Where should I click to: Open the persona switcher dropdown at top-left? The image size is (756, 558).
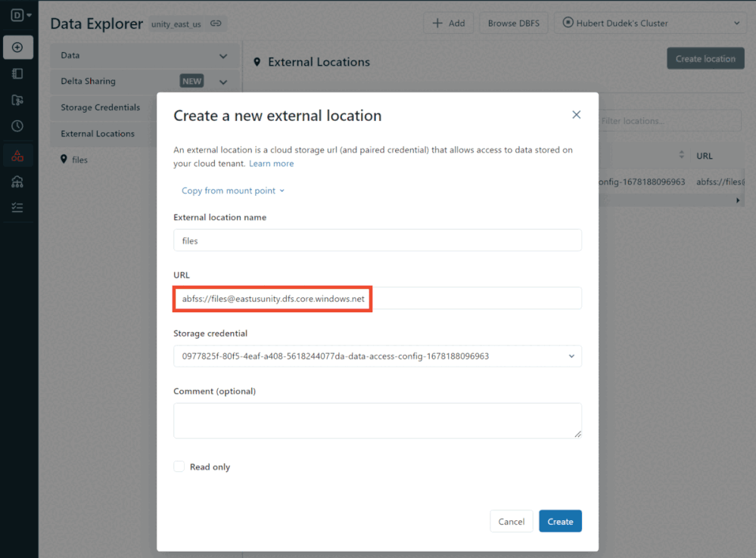click(22, 15)
